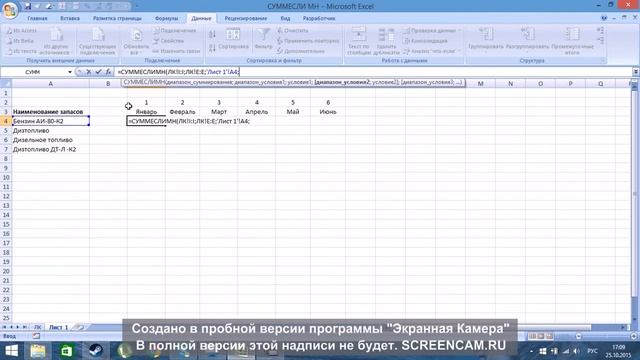The image size is (640, 360).
Task: Import data Из текста
Action: (x=22, y=51)
